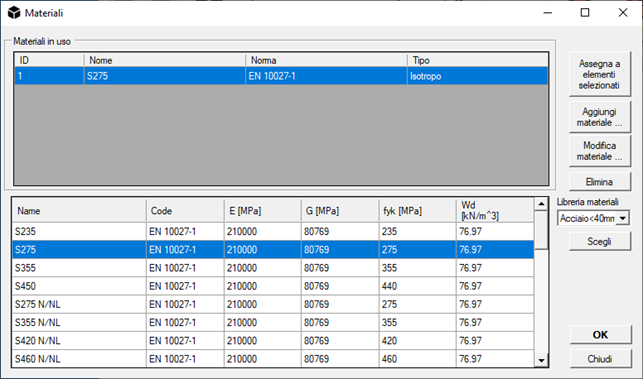Viewport: 643px width, 379px height.
Task: Click the G [MPa] column header
Action: coord(340,211)
